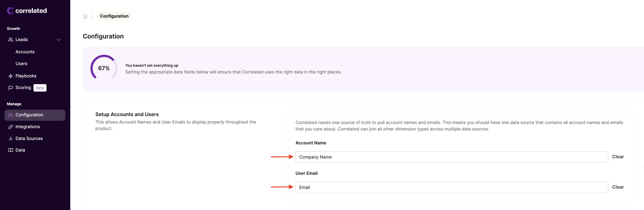Go to Users in the sidebar
644x210 pixels.
coord(21,64)
